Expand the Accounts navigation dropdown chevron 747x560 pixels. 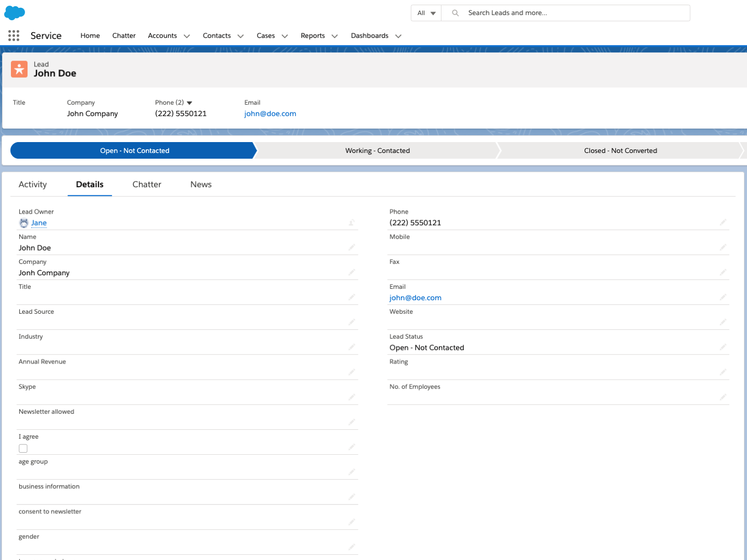point(187,36)
